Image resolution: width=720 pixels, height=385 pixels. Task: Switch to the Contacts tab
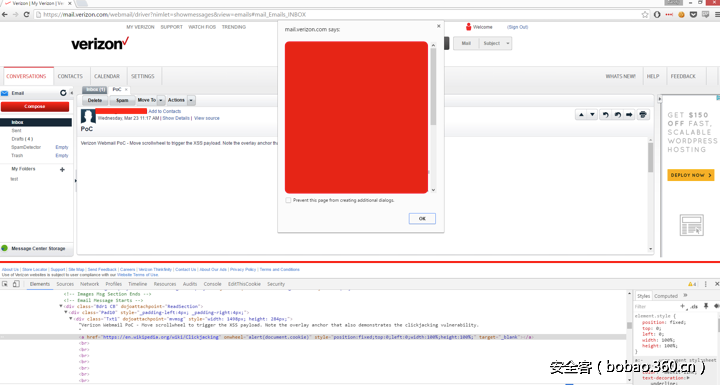tap(70, 76)
